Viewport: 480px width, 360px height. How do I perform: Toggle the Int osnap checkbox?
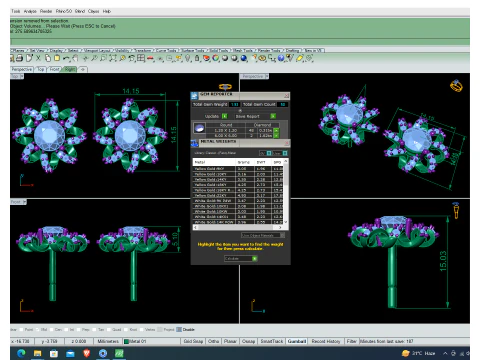pos(66,330)
